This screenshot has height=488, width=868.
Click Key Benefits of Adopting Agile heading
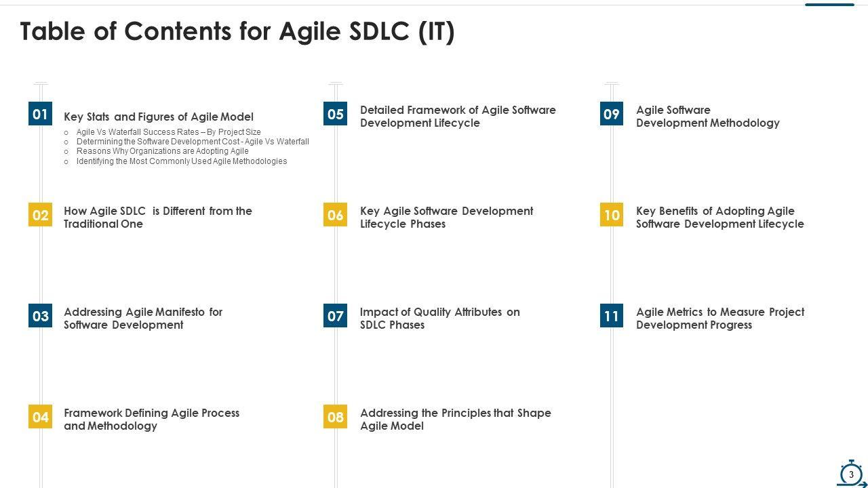click(x=719, y=218)
